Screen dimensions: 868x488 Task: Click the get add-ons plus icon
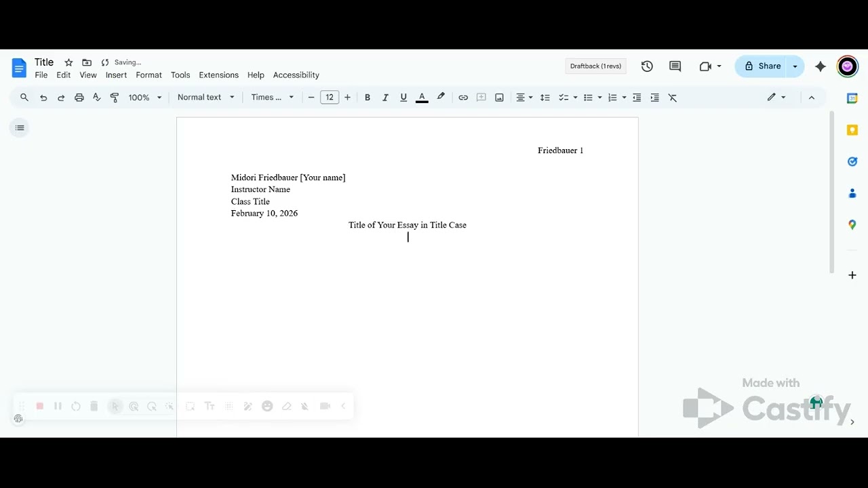(x=852, y=275)
